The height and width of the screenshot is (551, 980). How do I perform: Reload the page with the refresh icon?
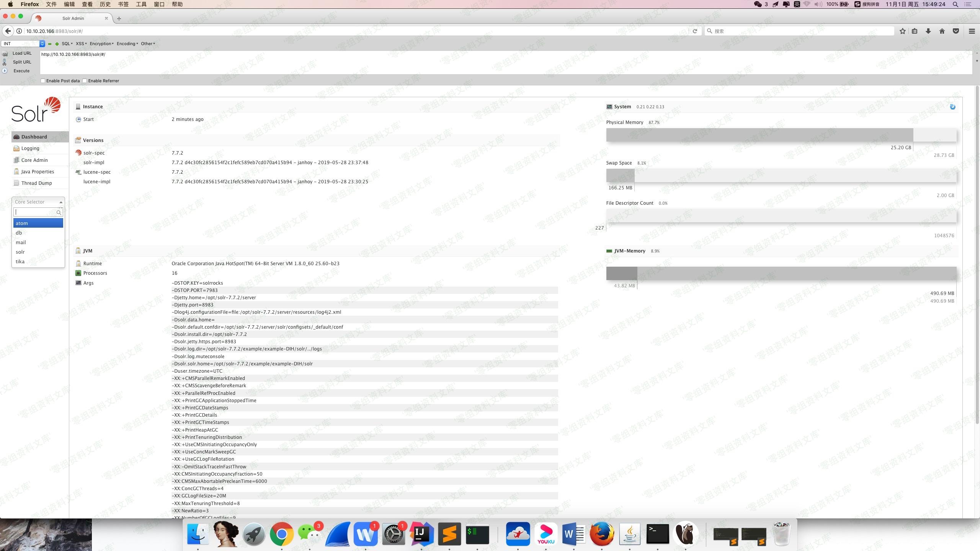coord(695,31)
